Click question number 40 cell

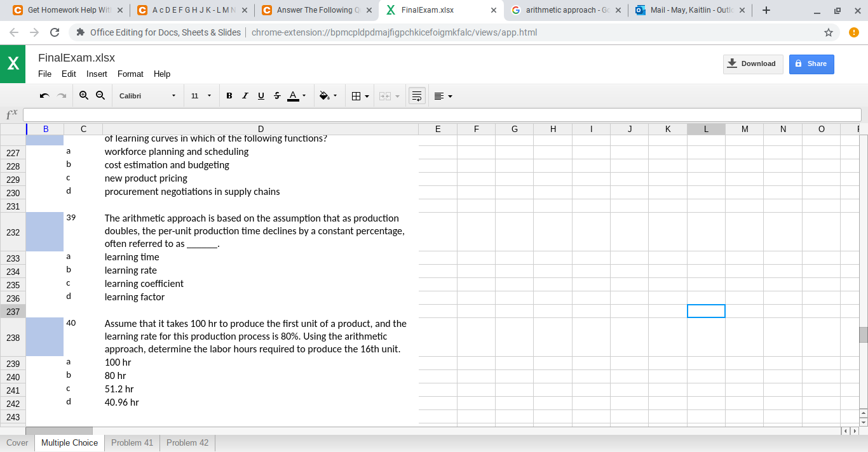coord(83,337)
